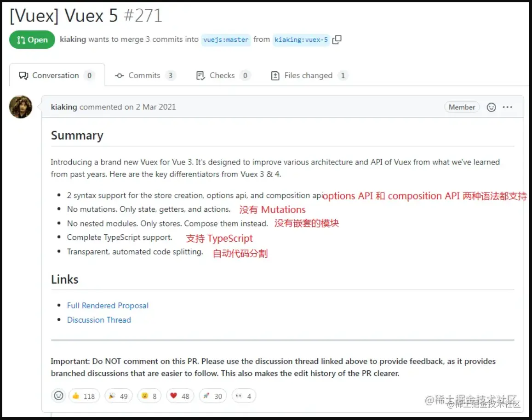
Task: Click the Conversation tab count badge 0
Action: click(x=89, y=76)
